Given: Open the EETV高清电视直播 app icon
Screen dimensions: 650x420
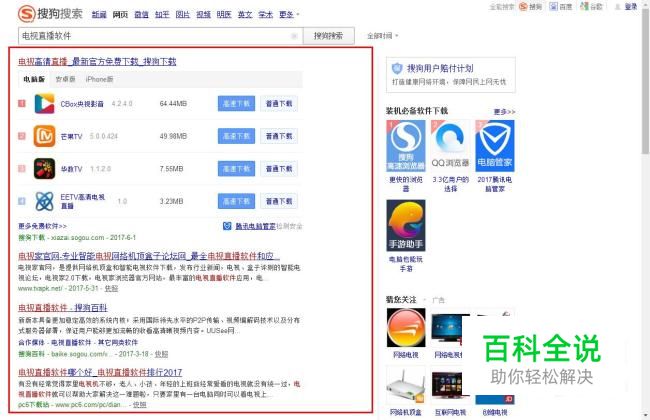Looking at the screenshot, I should 44,202.
